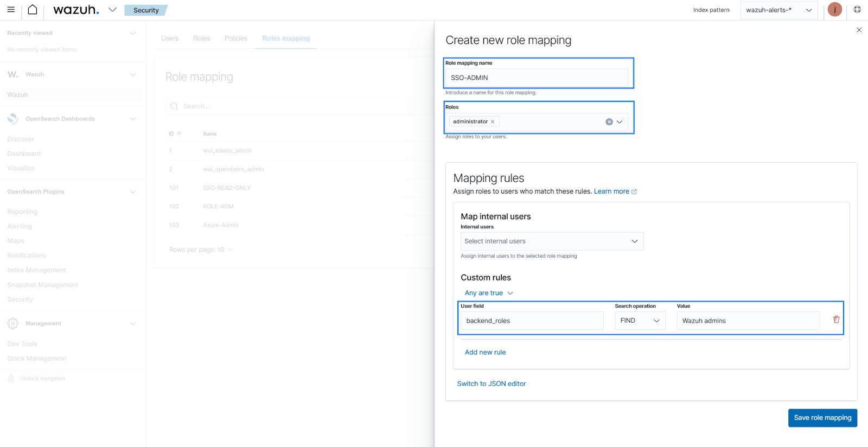Open Reporting in the sidebar
868x447 pixels.
[22, 212]
